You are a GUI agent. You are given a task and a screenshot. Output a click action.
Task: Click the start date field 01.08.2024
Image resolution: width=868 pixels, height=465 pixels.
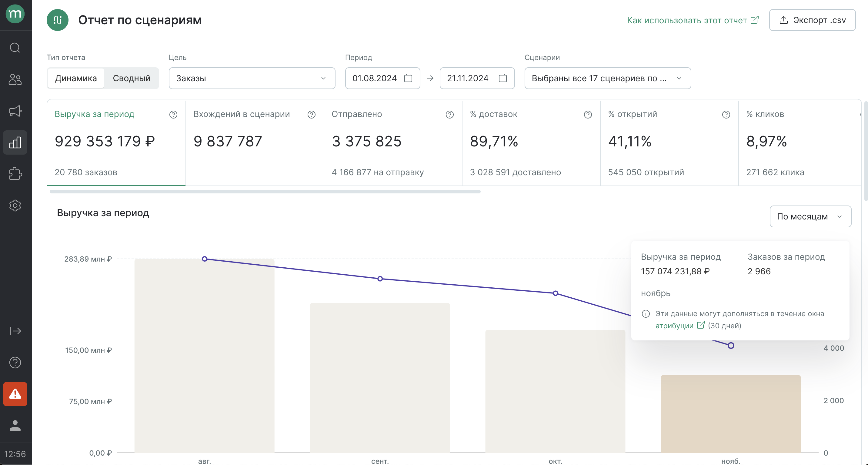pos(382,78)
